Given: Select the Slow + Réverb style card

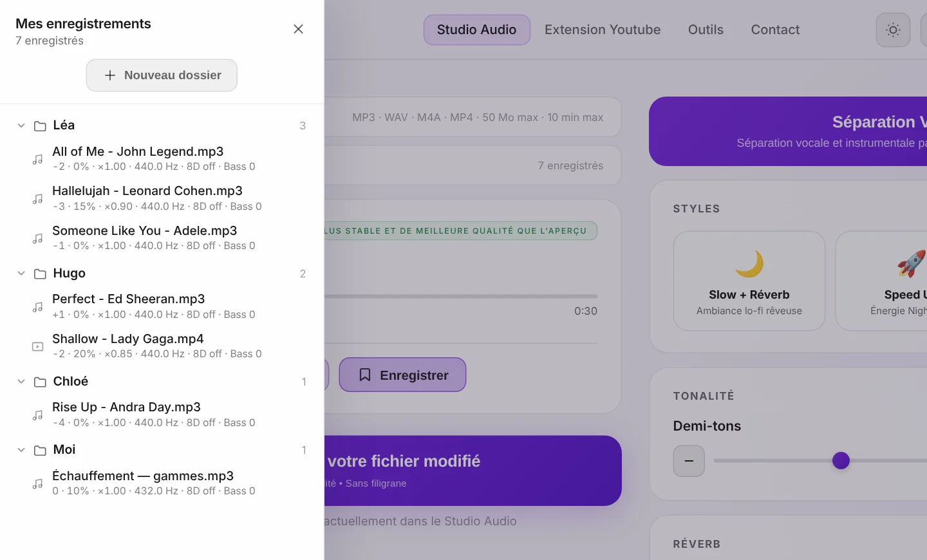Looking at the screenshot, I should pos(749,281).
